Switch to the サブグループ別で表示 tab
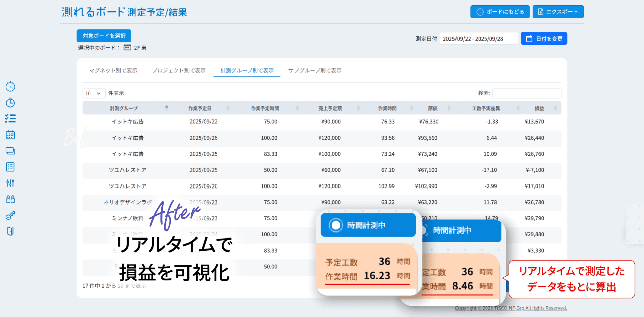 315,70
